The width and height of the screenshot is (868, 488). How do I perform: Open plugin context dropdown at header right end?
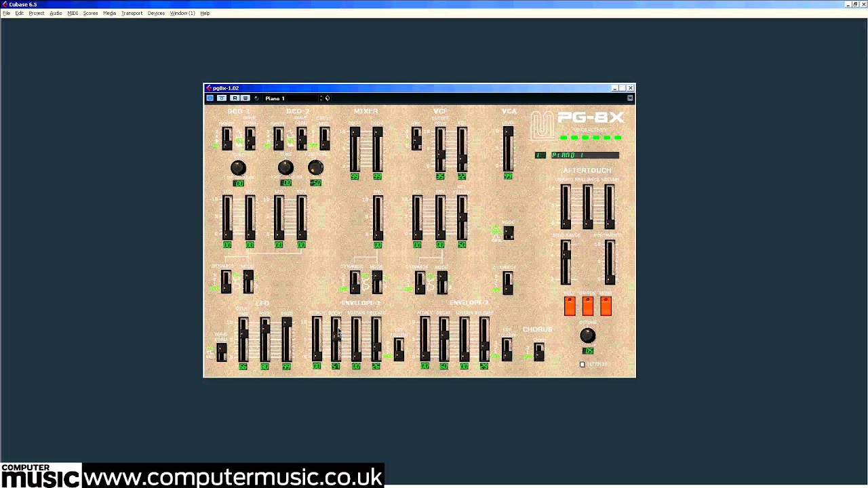[630, 98]
